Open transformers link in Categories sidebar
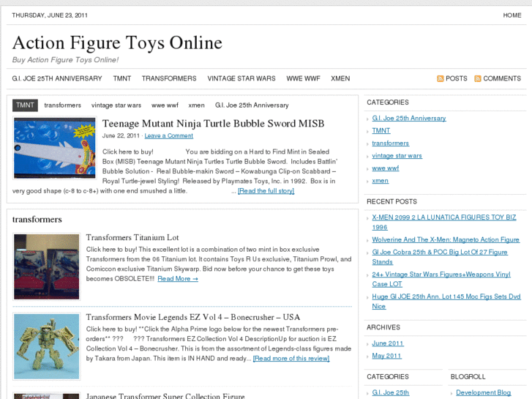532x399 pixels. pyautogui.click(x=391, y=143)
